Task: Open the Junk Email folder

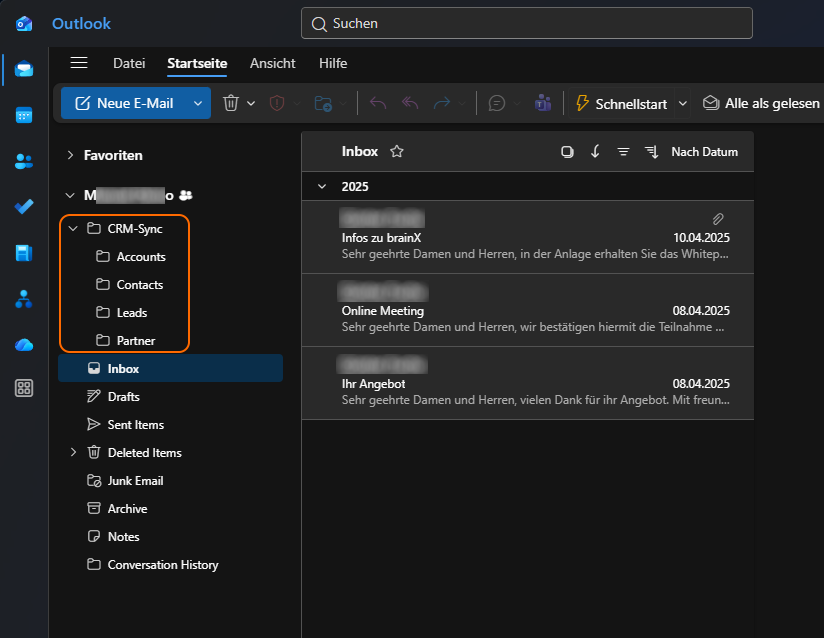Action: (x=171, y=480)
